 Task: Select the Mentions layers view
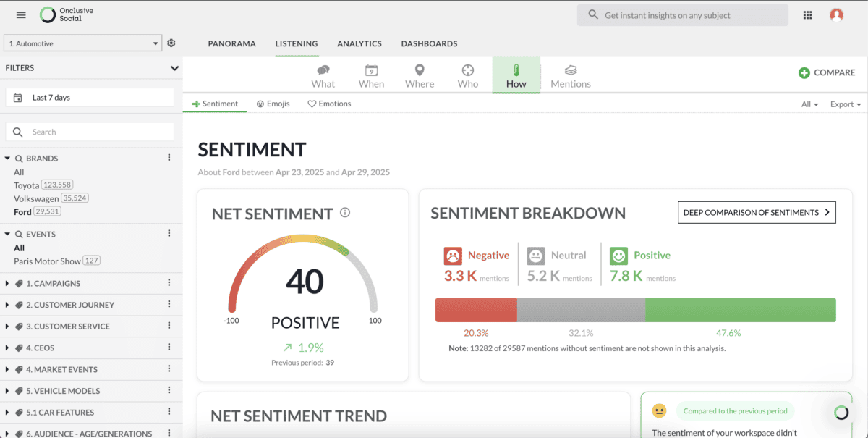point(571,76)
